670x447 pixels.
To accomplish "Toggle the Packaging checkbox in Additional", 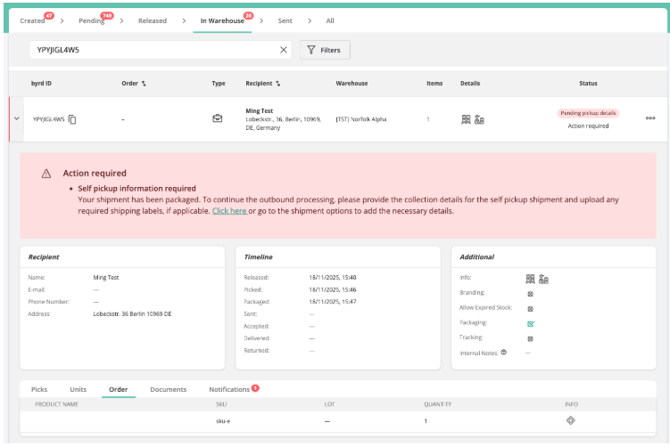I will point(530,323).
